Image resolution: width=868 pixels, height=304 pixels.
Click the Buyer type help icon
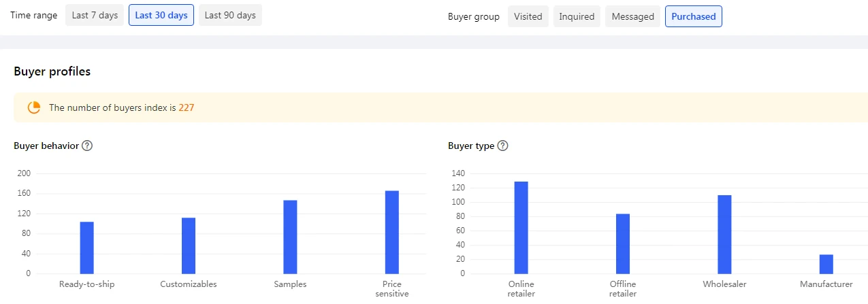click(502, 146)
